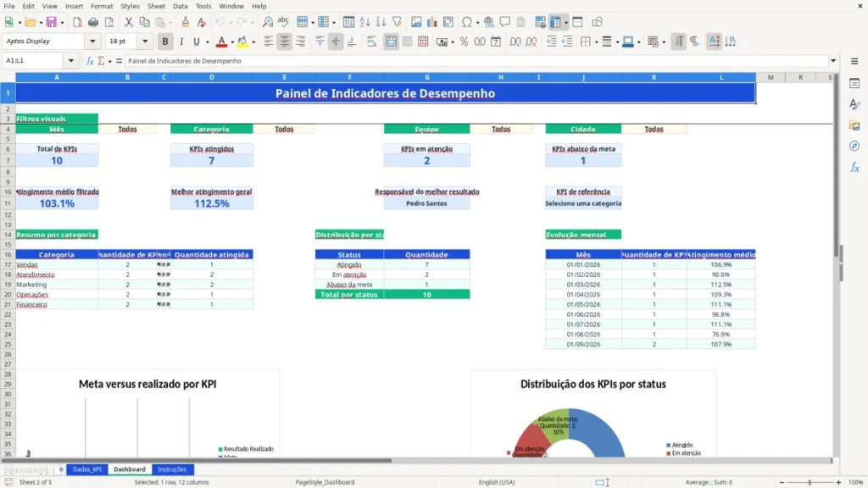Screen dimensions: 868x488
Task: Click the Save document icon
Action: click(x=52, y=22)
